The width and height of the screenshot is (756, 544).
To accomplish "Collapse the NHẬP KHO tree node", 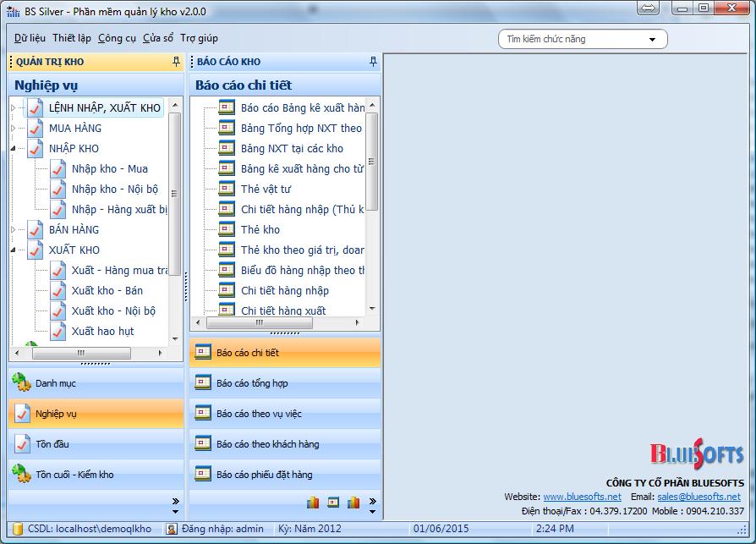I will click(14, 149).
